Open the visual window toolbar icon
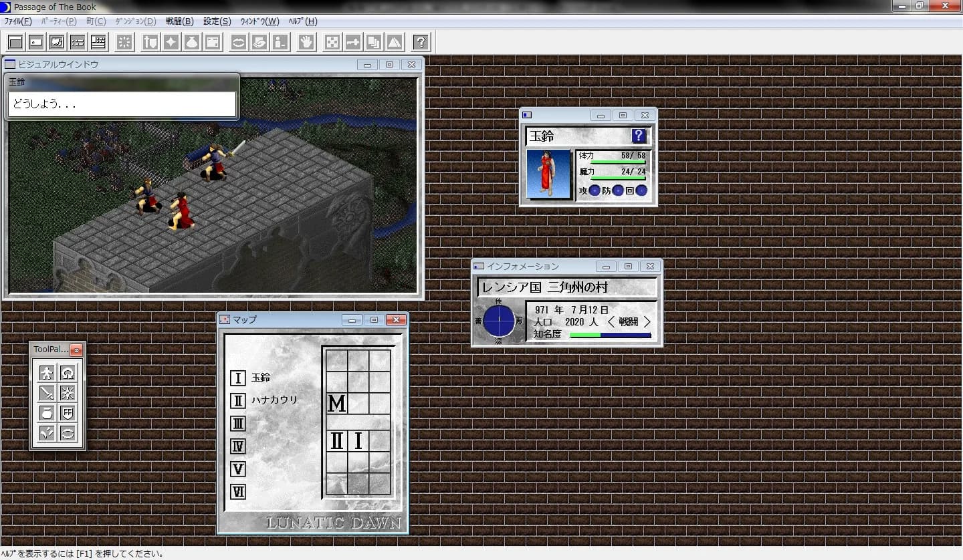The height and width of the screenshot is (560, 963). [57, 42]
